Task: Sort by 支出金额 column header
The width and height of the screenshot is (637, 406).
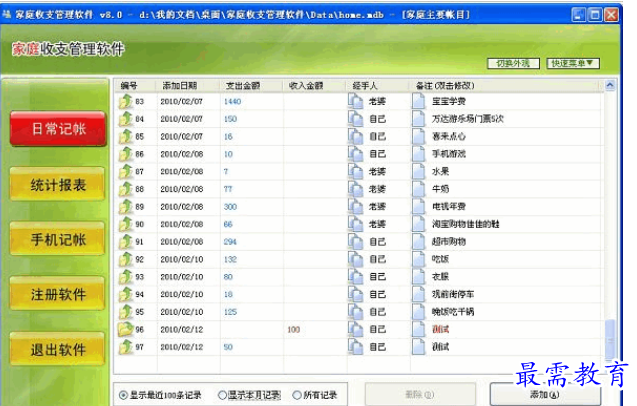Action: pos(251,85)
